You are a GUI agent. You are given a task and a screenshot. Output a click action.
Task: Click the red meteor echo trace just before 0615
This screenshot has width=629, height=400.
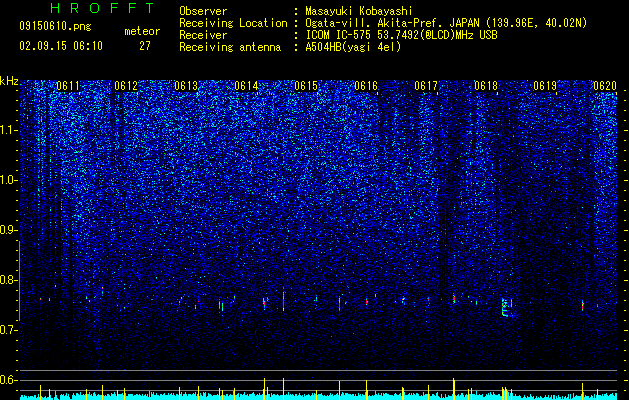[x=284, y=301]
